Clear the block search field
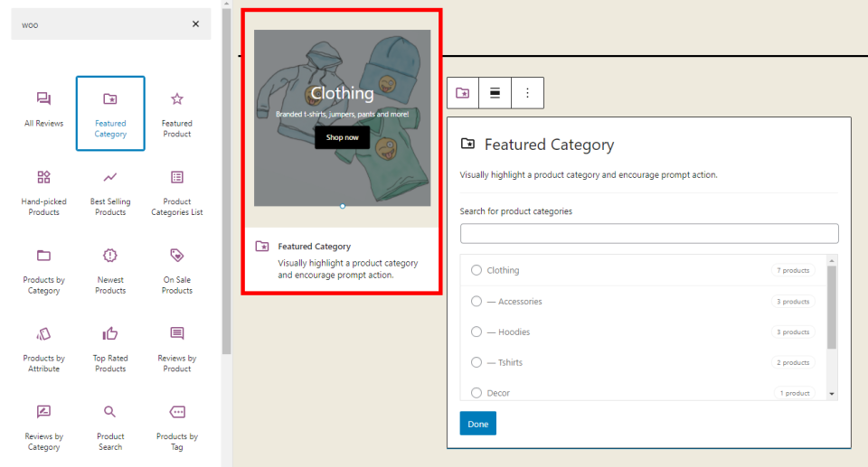Screen dimensions: 868x467 [195, 24]
